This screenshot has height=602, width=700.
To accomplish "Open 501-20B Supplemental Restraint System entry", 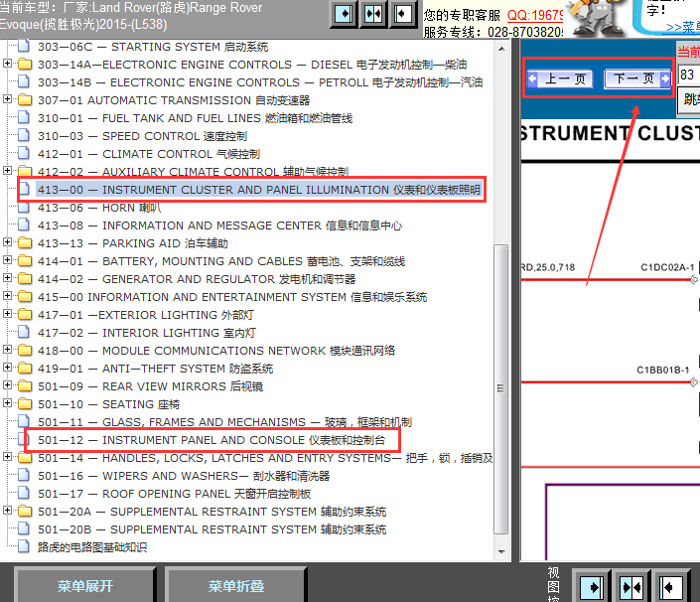I will [x=212, y=529].
